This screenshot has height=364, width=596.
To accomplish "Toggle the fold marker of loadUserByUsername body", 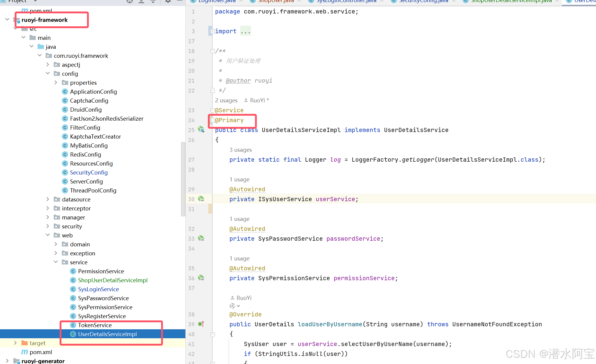I will (x=213, y=334).
